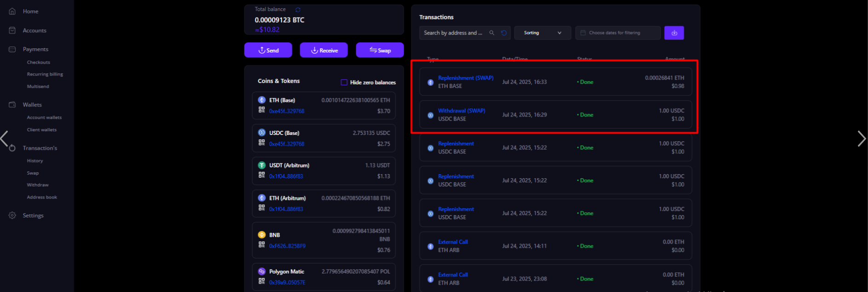This screenshot has width=868, height=292.
Task: Click the QR code icon for ETH (Base)
Action: click(261, 110)
